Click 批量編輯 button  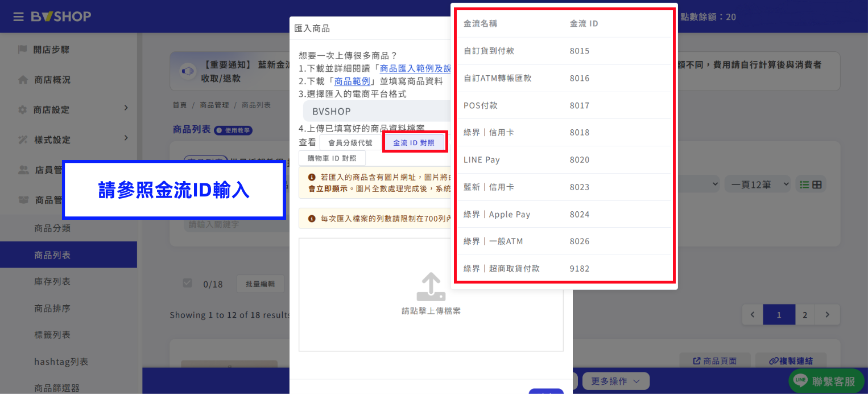pyautogui.click(x=260, y=284)
